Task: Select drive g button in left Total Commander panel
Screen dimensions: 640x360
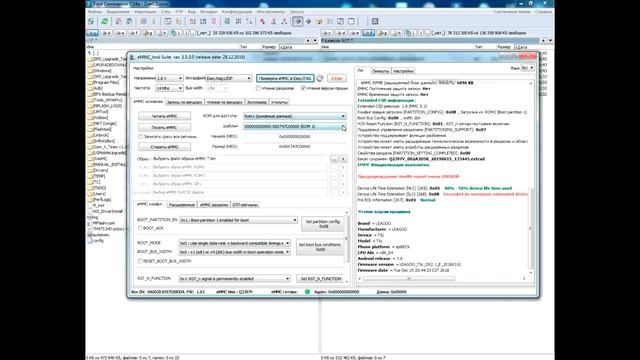Action: [x=148, y=33]
